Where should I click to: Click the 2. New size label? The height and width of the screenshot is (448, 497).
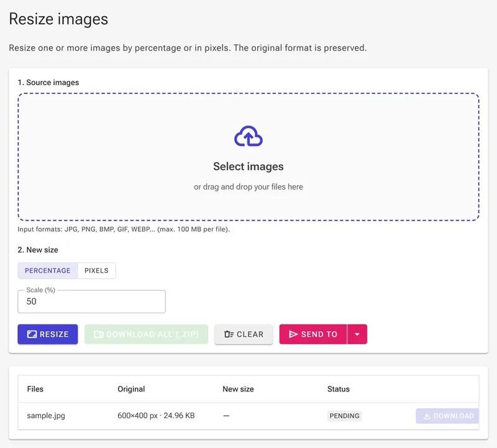[x=38, y=250]
